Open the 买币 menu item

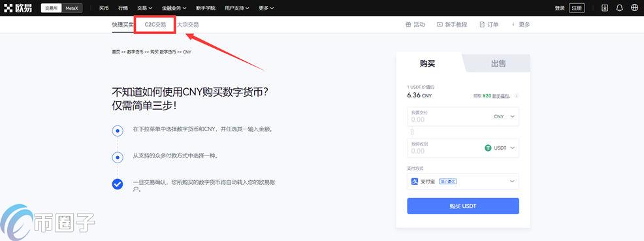tap(104, 8)
